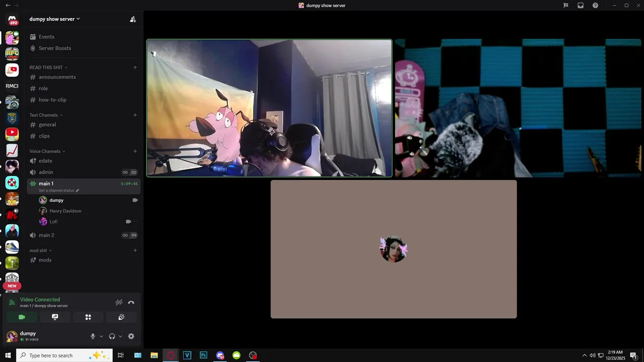Screen dimensions: 644x362
Task: Open the Help question mark icon
Action: tap(595, 6)
